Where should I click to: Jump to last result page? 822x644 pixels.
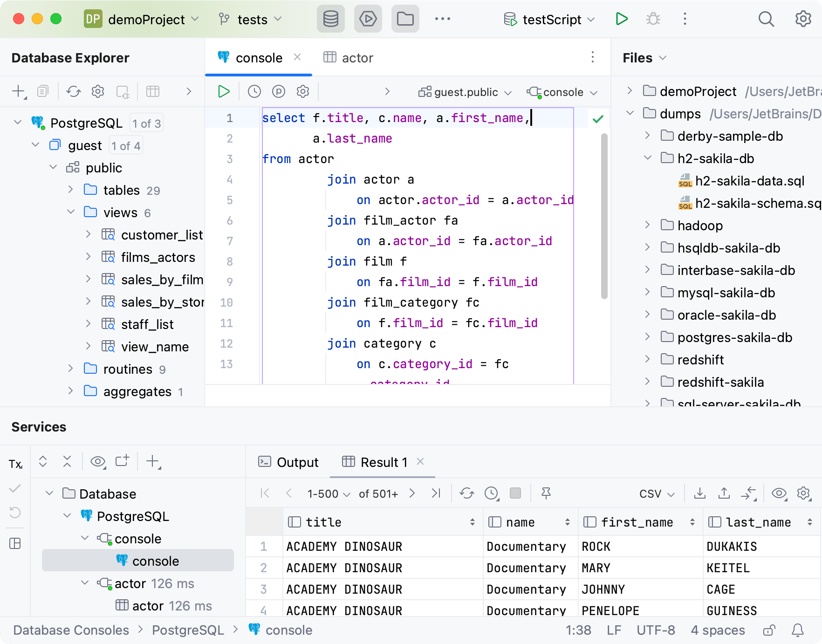click(436, 493)
